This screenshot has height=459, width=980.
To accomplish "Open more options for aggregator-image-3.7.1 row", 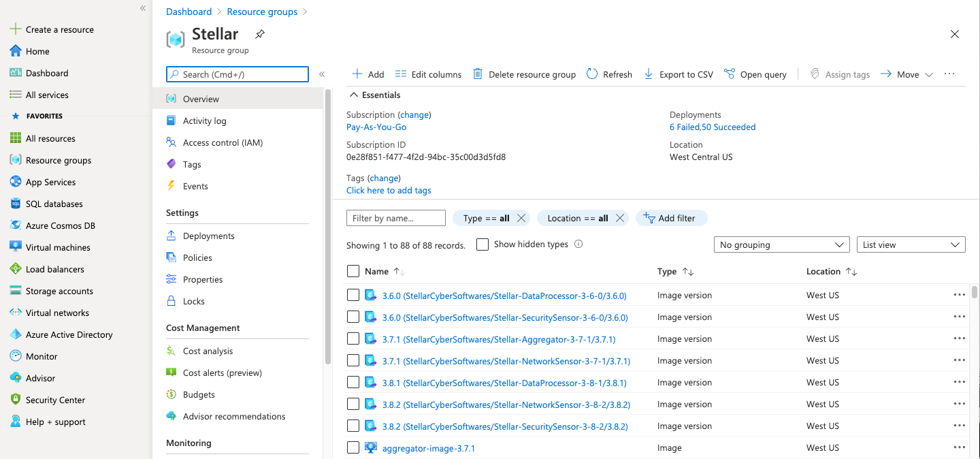I will [x=960, y=447].
